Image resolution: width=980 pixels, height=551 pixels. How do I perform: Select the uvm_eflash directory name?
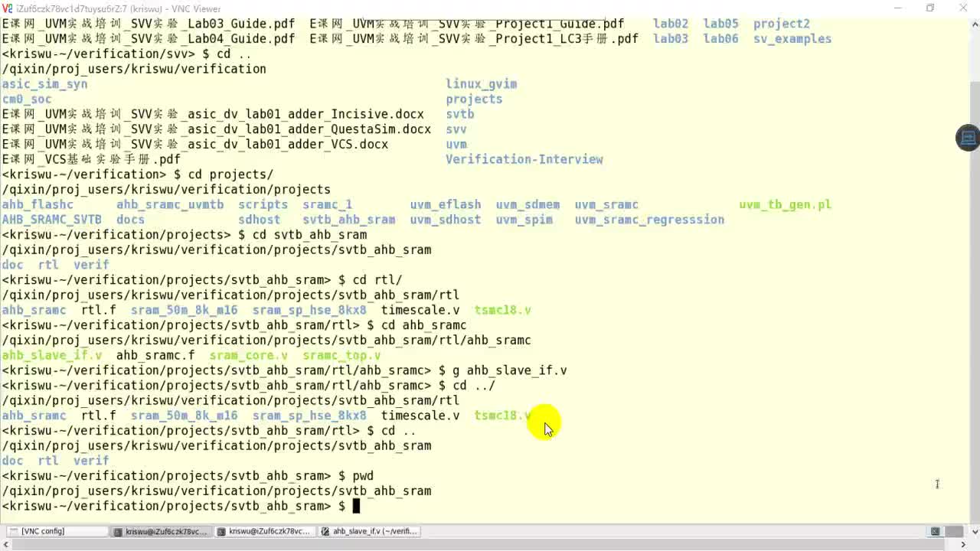coord(446,204)
